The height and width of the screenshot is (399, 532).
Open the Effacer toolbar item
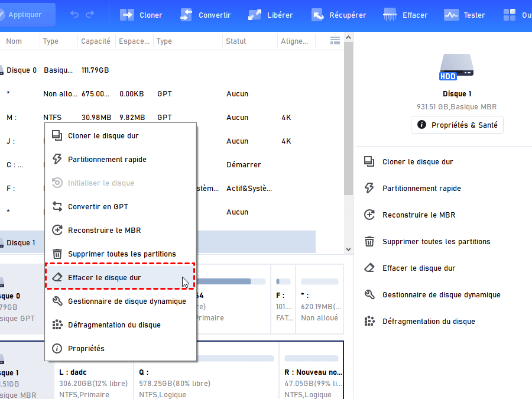point(405,15)
